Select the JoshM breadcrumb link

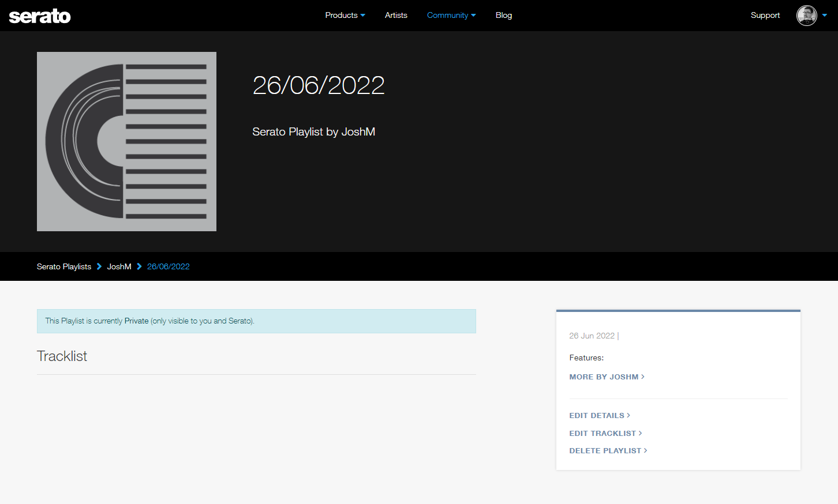(x=119, y=266)
